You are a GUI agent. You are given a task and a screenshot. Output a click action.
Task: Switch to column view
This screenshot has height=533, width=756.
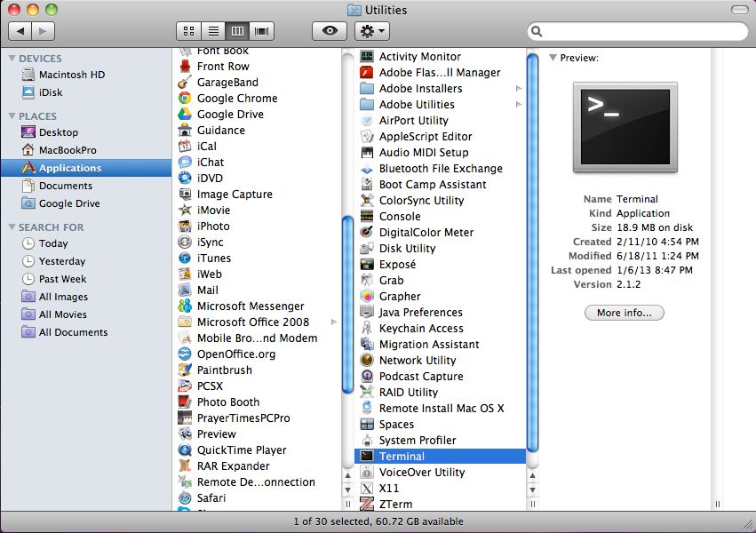click(237, 31)
